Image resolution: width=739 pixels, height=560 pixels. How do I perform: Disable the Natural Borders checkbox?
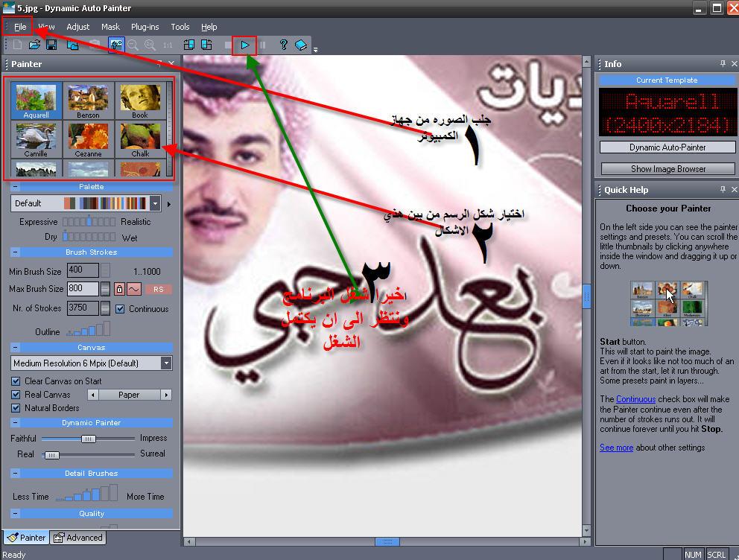point(16,408)
